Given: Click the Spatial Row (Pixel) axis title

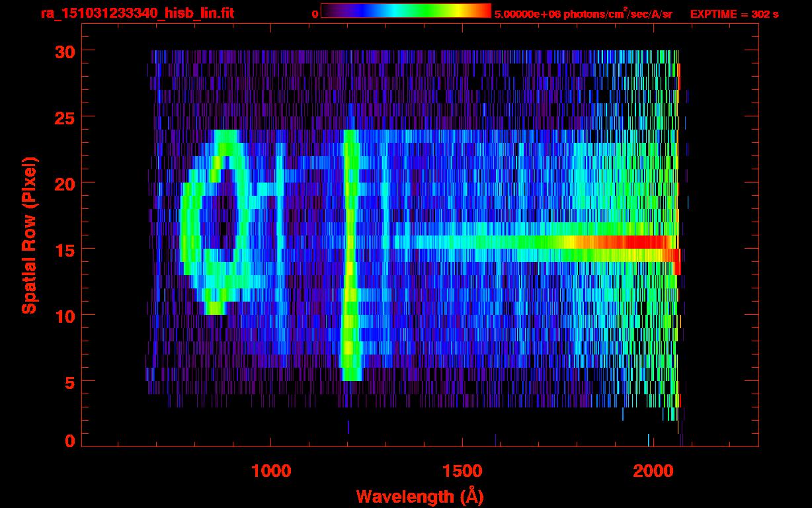Looking at the screenshot, I should (29, 235).
